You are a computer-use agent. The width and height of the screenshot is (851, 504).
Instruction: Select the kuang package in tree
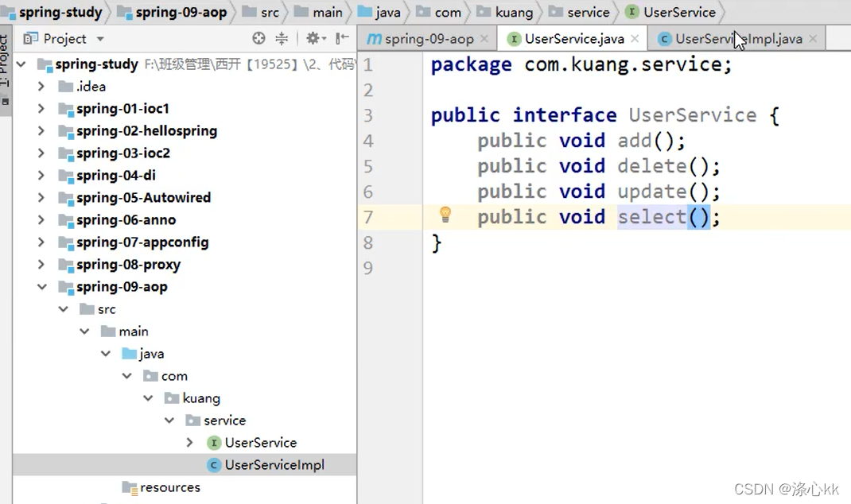tap(200, 397)
